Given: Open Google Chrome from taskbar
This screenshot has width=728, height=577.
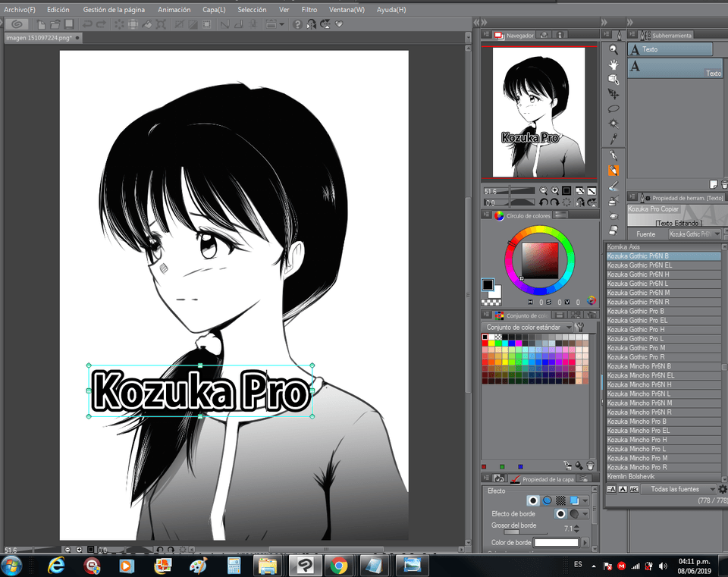Looking at the screenshot, I should coord(339,566).
